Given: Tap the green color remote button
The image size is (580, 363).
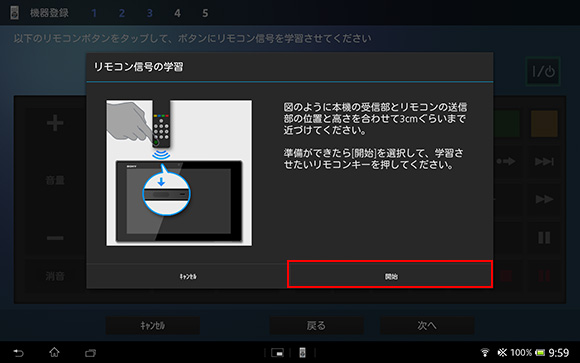Looking at the screenshot, I should pyautogui.click(x=506, y=124).
